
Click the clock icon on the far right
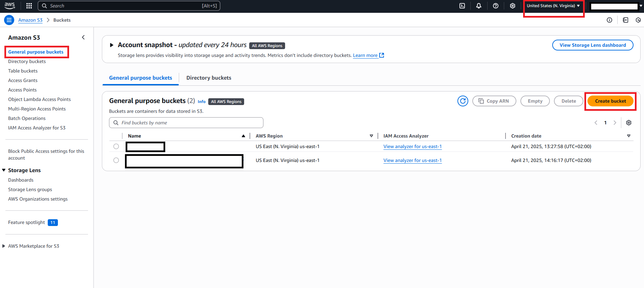[638, 20]
